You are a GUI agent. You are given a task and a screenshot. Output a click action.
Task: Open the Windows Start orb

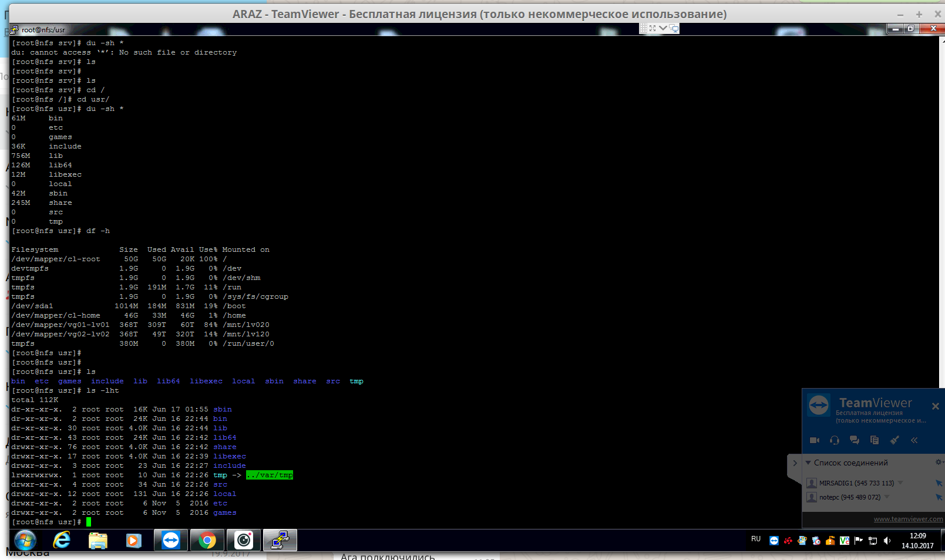pyautogui.click(x=25, y=540)
